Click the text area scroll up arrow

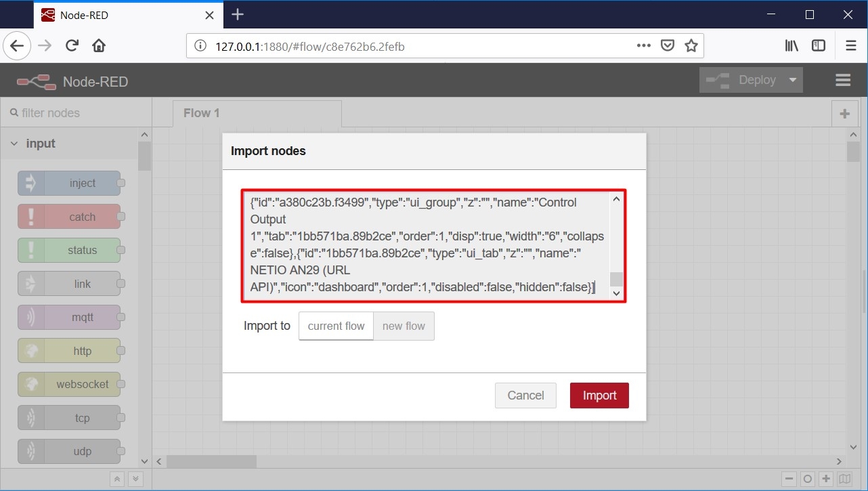coord(616,199)
